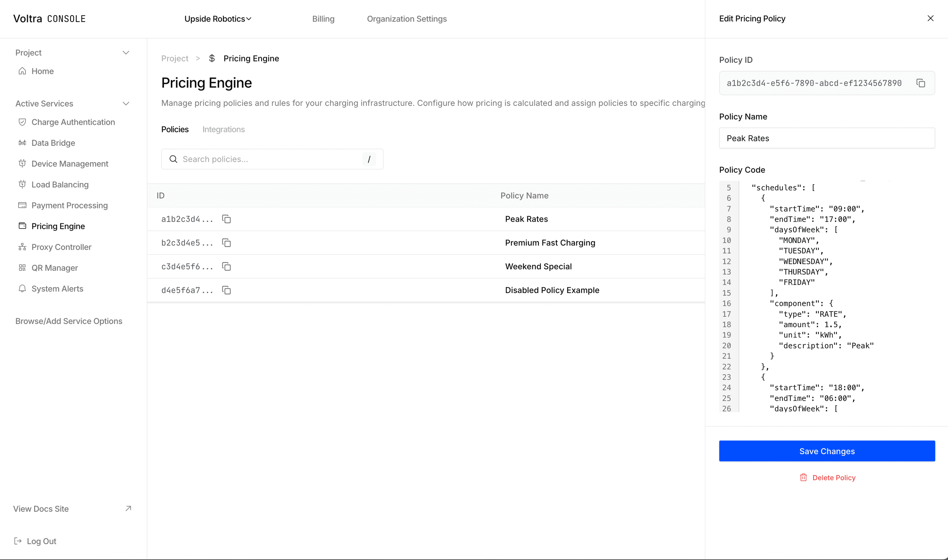
Task: Open QR Manager from sidebar
Action: pyautogui.click(x=54, y=268)
